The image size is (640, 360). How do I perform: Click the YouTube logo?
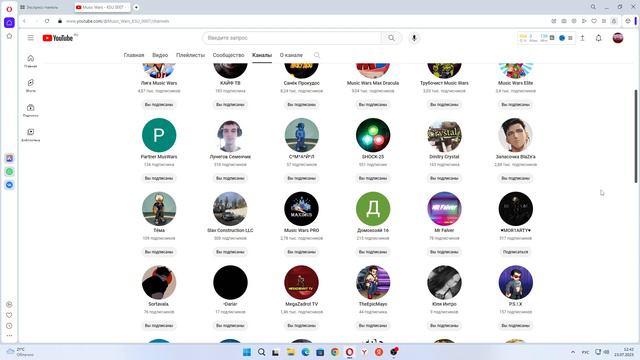pos(58,38)
